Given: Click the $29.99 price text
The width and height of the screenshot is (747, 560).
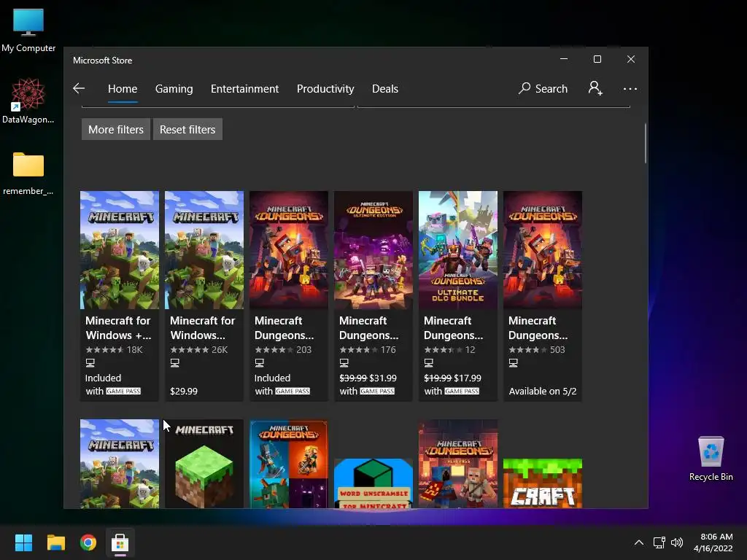Looking at the screenshot, I should coord(184,391).
